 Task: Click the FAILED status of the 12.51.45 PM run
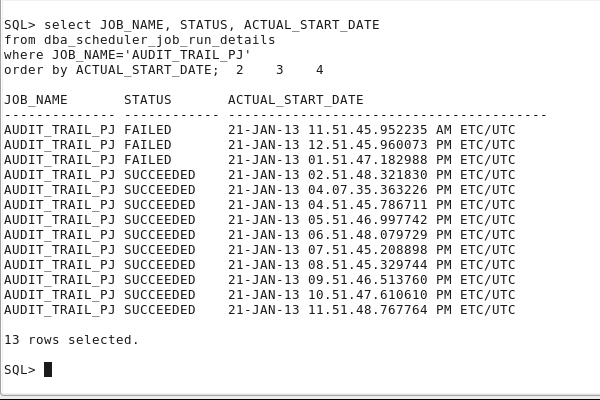[x=148, y=145]
